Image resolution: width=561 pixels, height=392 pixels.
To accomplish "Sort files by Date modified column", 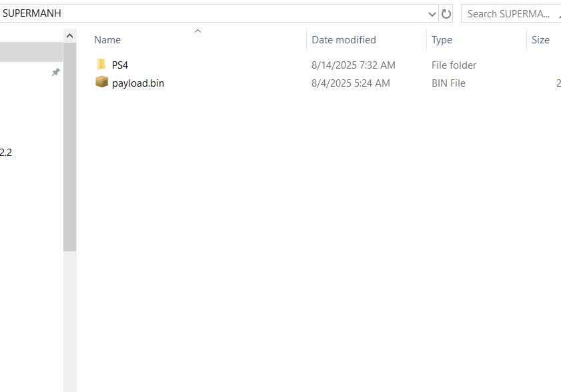I will pyautogui.click(x=344, y=40).
